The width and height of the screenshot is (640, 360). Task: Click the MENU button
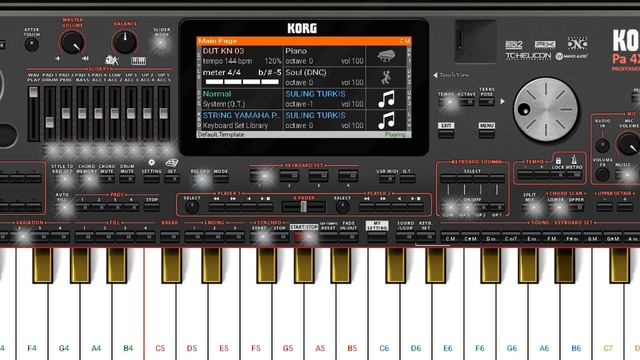pos(487,133)
